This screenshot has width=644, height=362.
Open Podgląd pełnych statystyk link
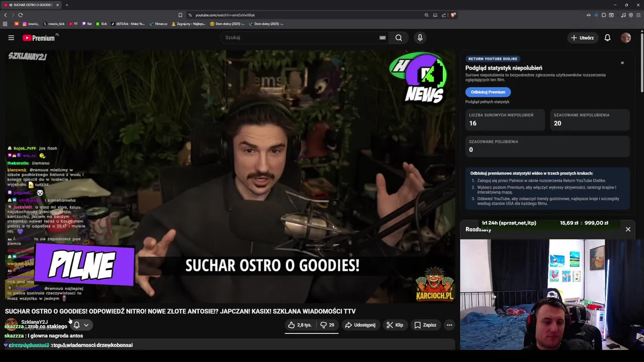click(x=487, y=102)
